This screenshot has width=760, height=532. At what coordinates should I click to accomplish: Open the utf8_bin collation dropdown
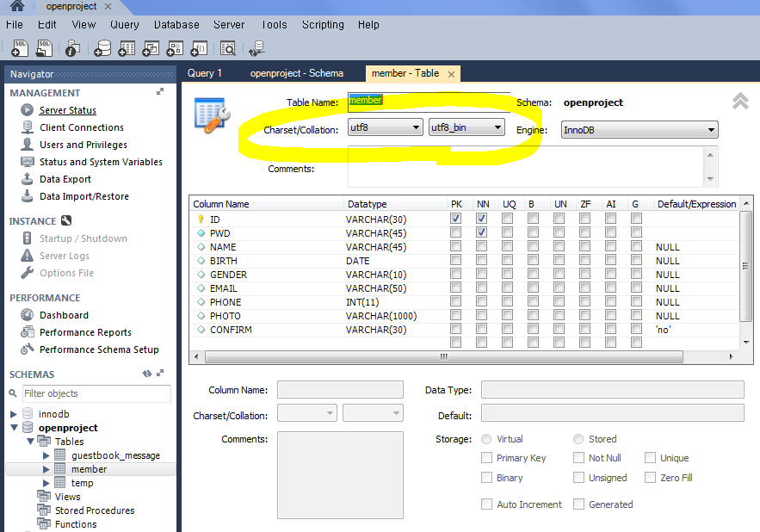pos(467,127)
